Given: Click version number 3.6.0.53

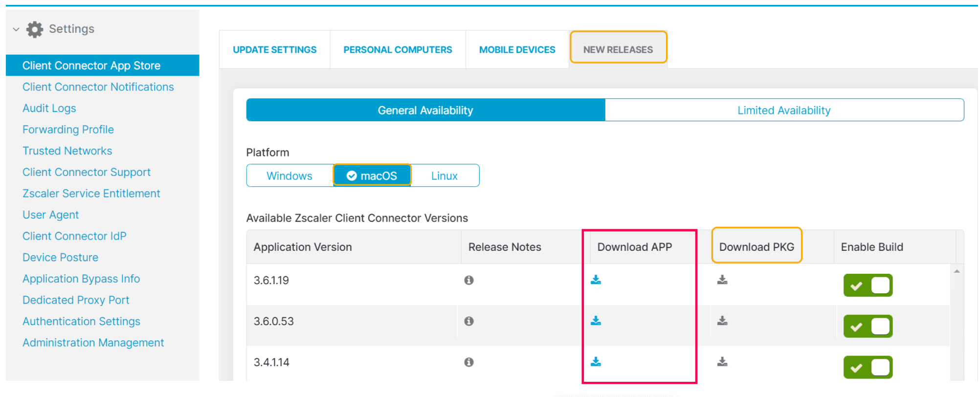Looking at the screenshot, I should (x=274, y=322).
